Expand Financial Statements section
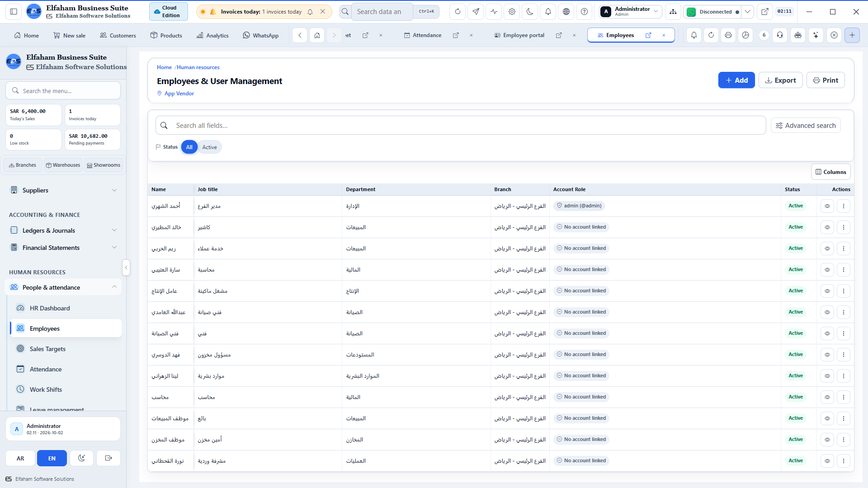Image resolution: width=868 pixels, height=488 pixels. (63, 248)
